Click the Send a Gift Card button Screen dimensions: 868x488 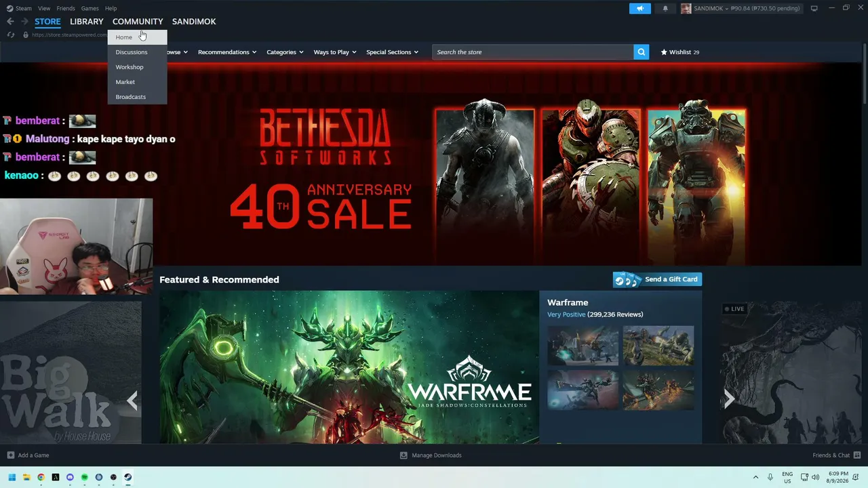point(657,279)
